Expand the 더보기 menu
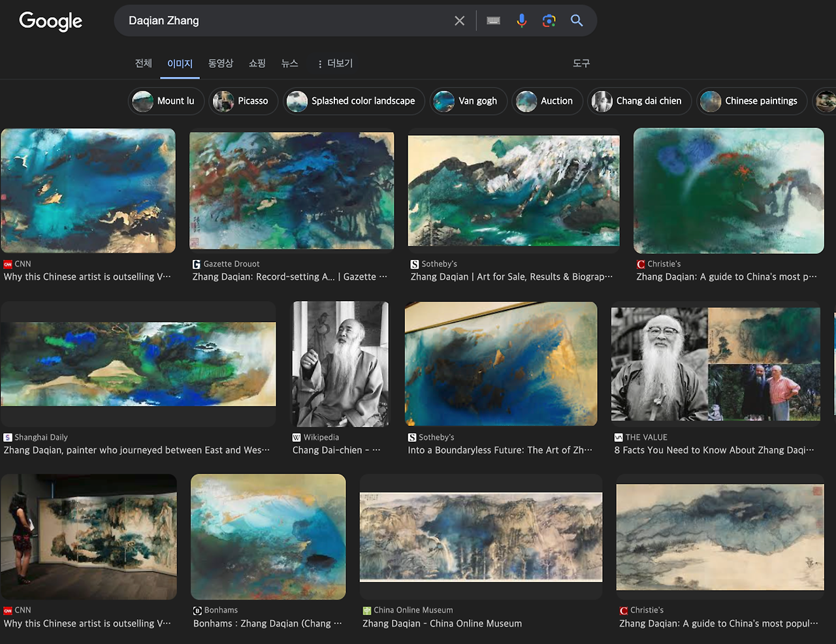Image resolution: width=836 pixels, height=644 pixels. [335, 63]
